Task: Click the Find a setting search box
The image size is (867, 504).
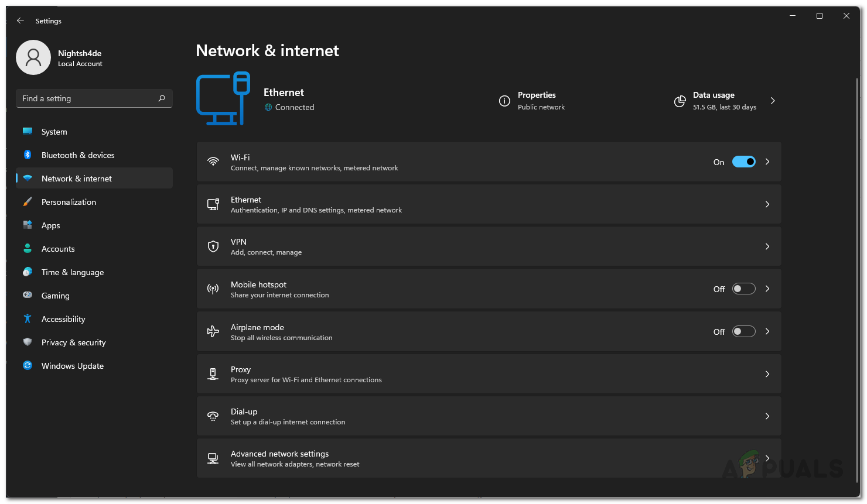Action: pyautogui.click(x=94, y=98)
